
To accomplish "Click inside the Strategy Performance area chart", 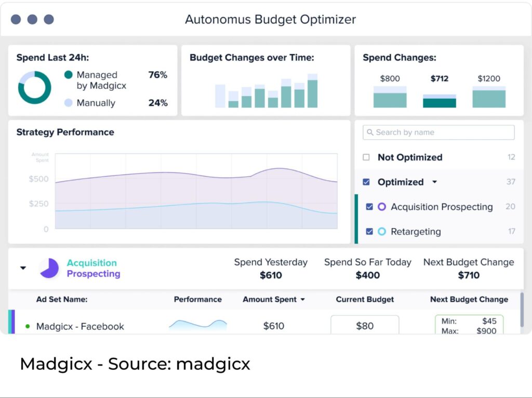I will (196, 191).
